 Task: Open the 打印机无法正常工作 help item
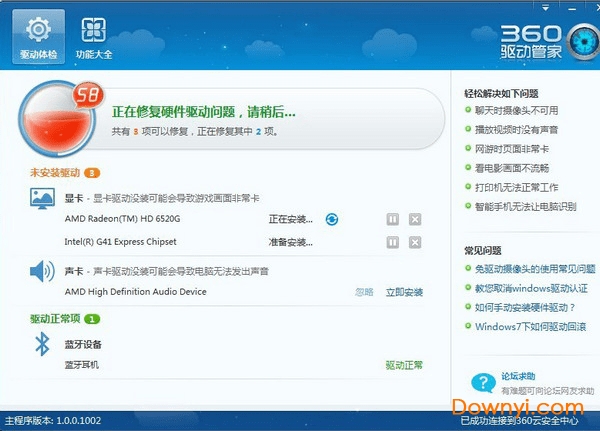517,187
